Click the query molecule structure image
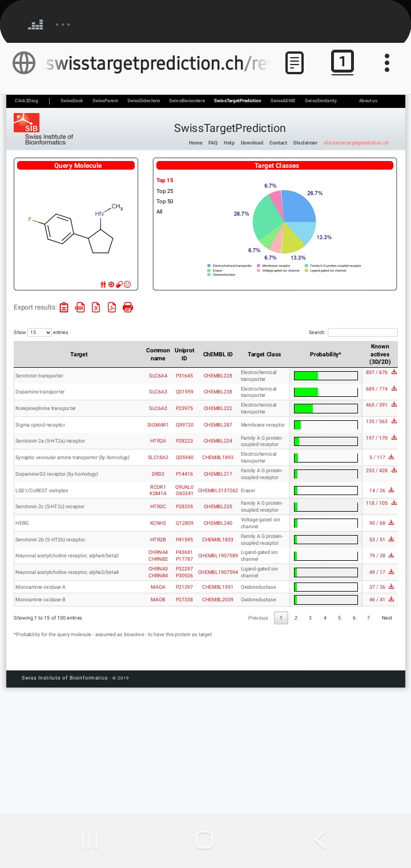Image resolution: width=411 pixels, height=868 pixels. click(76, 227)
